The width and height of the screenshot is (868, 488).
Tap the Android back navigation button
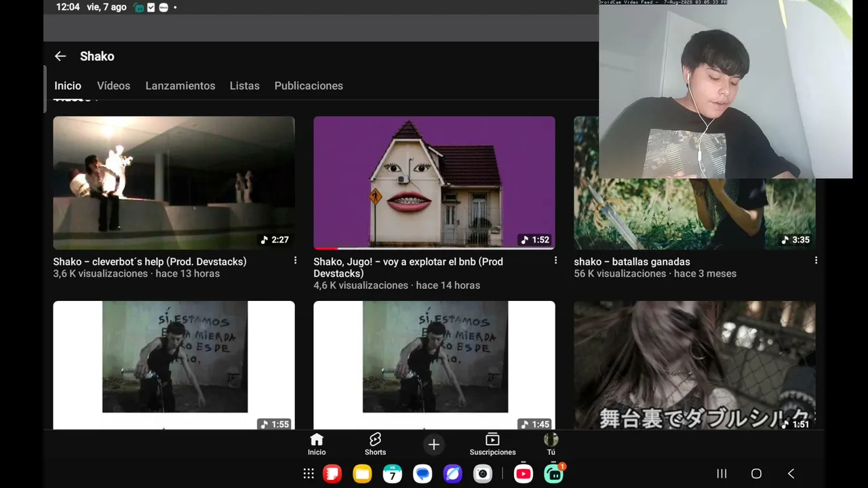click(x=791, y=474)
